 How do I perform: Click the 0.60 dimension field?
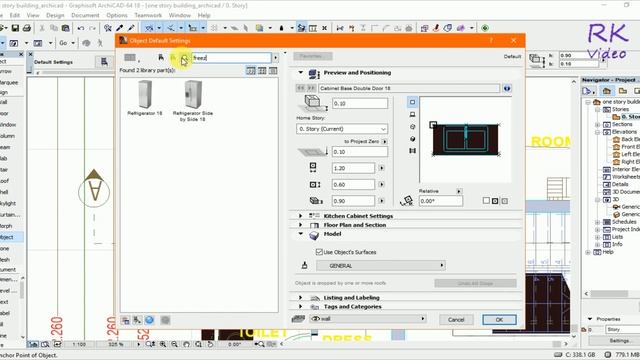coord(353,184)
